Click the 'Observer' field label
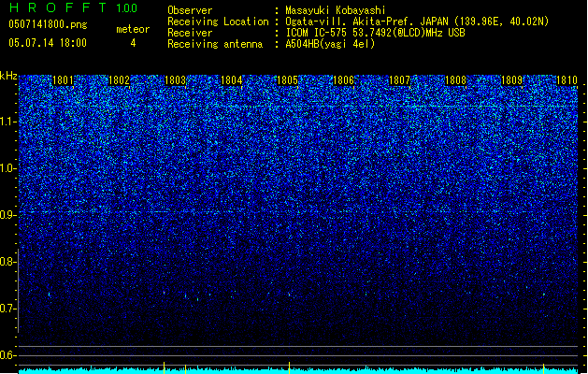The width and height of the screenshot is (588, 374). (190, 10)
